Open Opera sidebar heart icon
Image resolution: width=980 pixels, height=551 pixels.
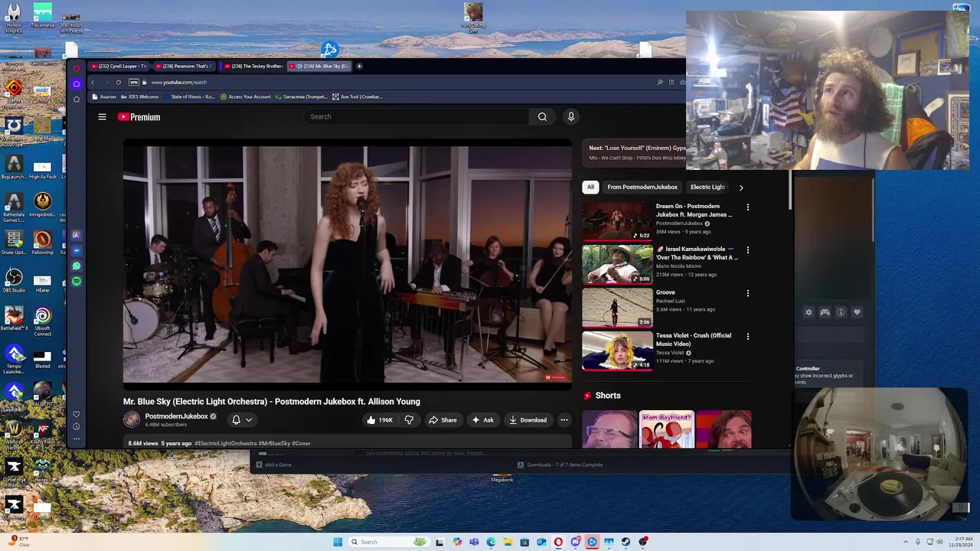pos(77,414)
